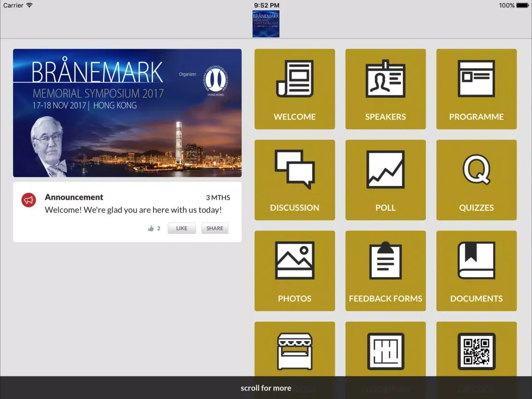This screenshot has height=399, width=532.
Task: Open the Documents tile
Action: [x=476, y=271]
